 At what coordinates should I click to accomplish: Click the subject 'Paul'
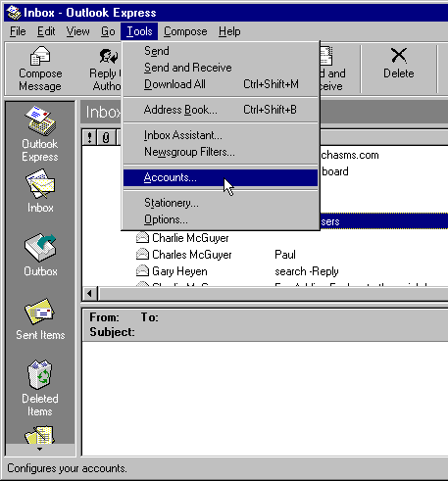[285, 255]
